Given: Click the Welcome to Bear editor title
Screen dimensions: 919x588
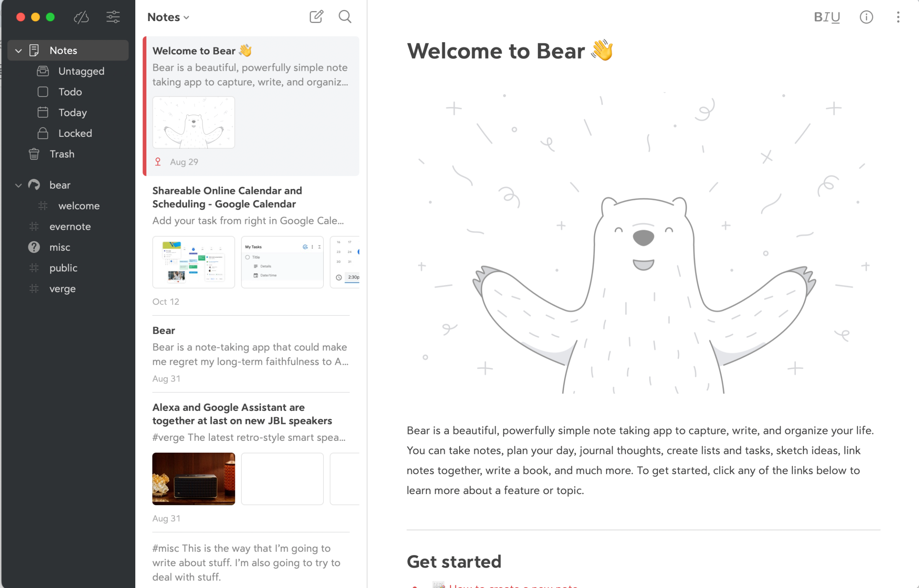Looking at the screenshot, I should pyautogui.click(x=510, y=51).
